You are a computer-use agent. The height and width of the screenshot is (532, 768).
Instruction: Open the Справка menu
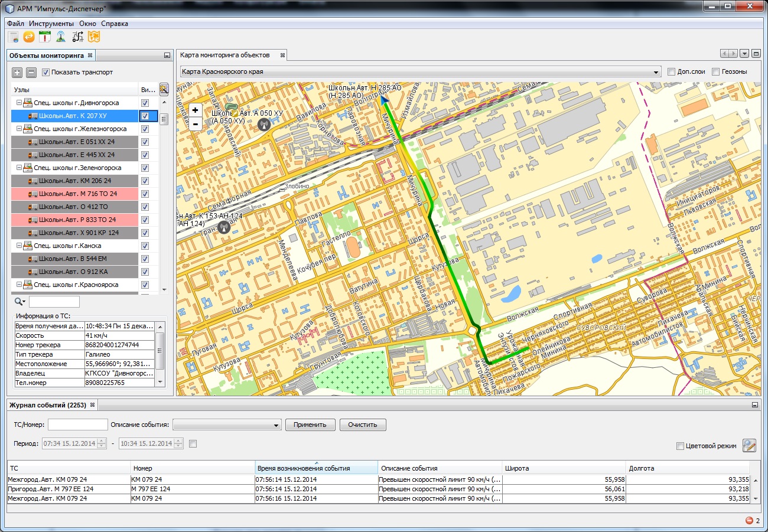[x=115, y=24]
